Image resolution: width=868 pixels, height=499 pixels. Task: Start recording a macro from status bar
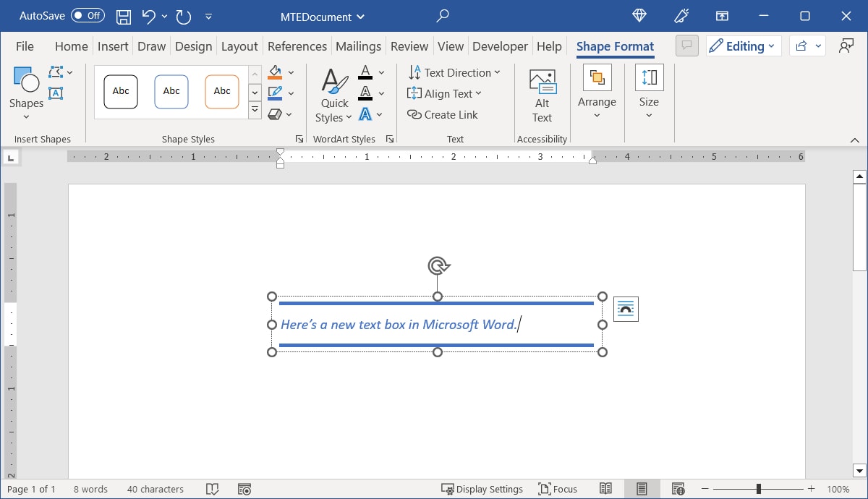coord(244,489)
